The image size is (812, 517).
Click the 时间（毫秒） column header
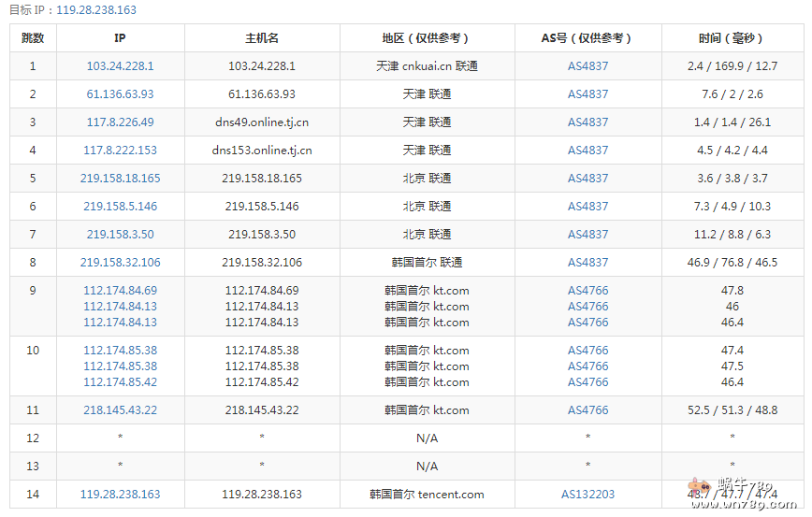point(732,38)
